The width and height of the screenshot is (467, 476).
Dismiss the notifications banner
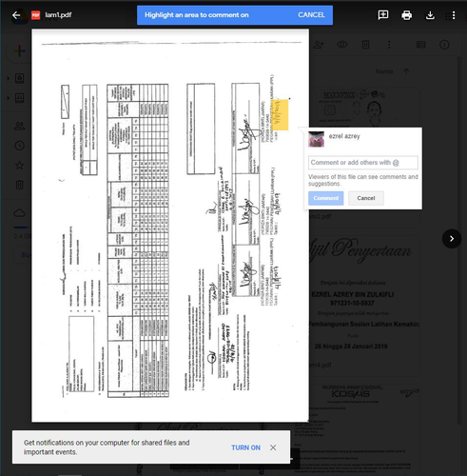[273, 447]
